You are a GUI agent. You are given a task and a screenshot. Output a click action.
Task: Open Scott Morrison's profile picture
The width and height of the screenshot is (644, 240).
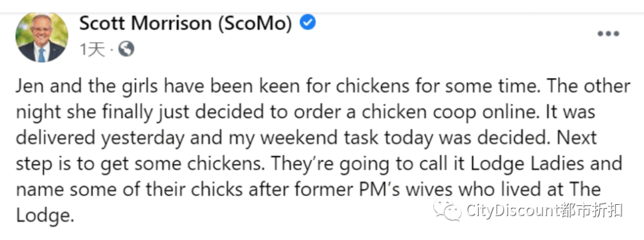tap(41, 38)
